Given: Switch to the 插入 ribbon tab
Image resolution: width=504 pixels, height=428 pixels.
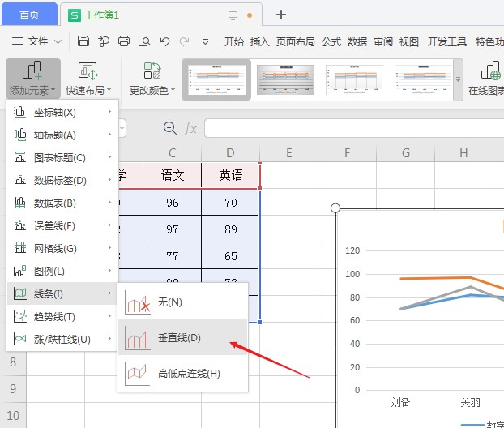Looking at the screenshot, I should tap(260, 41).
